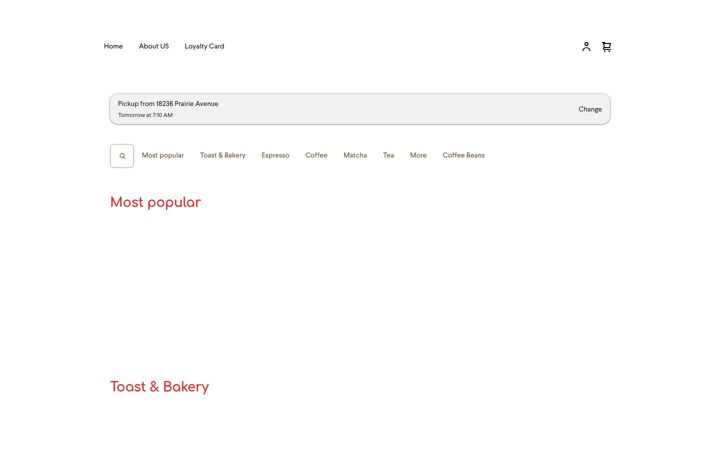Open the Loyalty Card page
720x450 pixels.
[x=204, y=46]
